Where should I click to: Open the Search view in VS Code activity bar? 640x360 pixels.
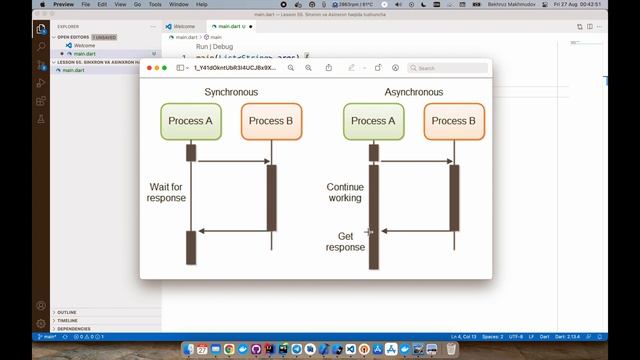coord(41,47)
